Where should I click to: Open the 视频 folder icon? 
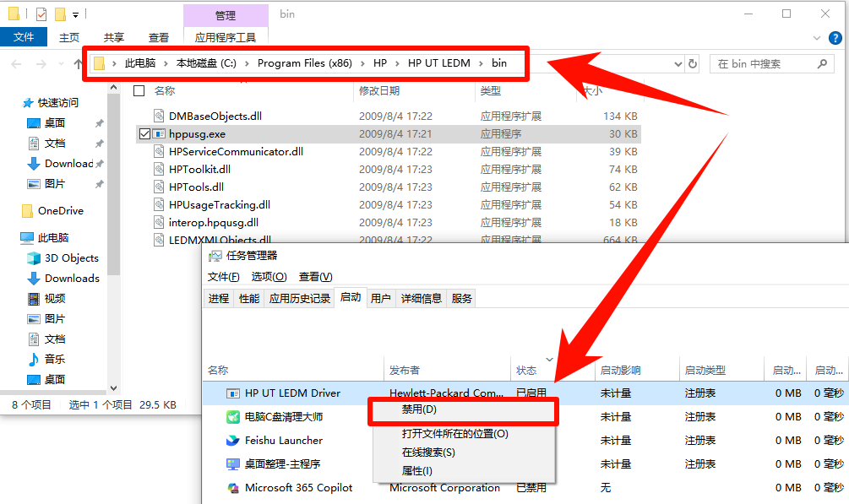point(34,299)
